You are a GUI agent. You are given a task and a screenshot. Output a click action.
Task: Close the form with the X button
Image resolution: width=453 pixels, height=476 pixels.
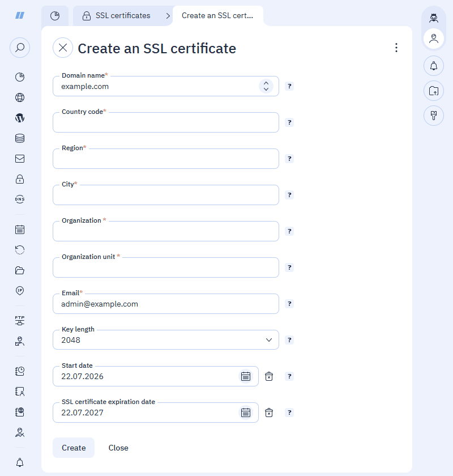click(x=63, y=48)
